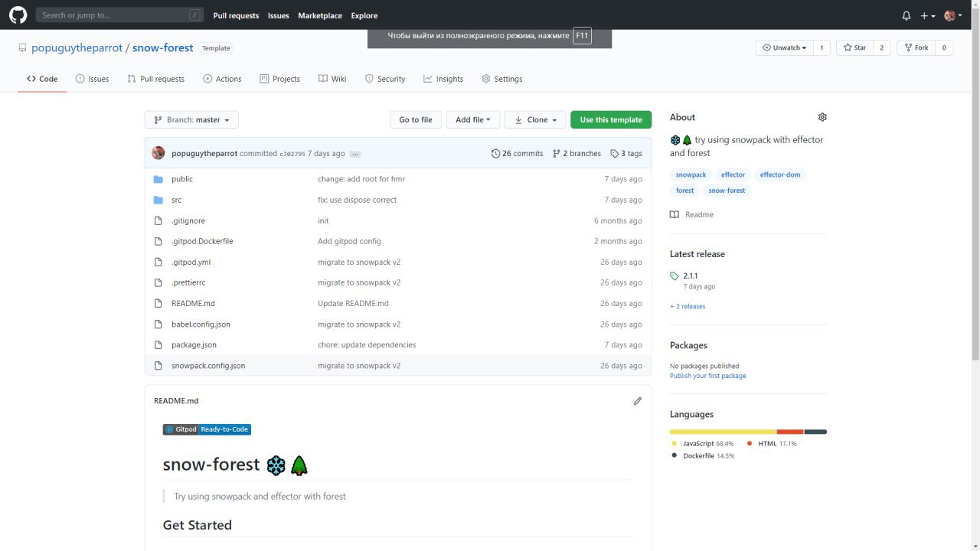Click the star count 2
This screenshot has height=551, width=980.
coord(881,47)
